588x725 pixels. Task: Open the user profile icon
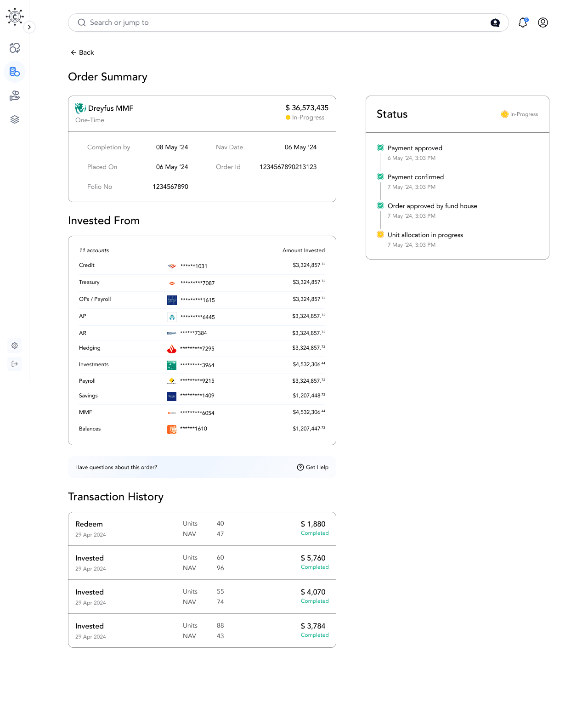(x=543, y=23)
